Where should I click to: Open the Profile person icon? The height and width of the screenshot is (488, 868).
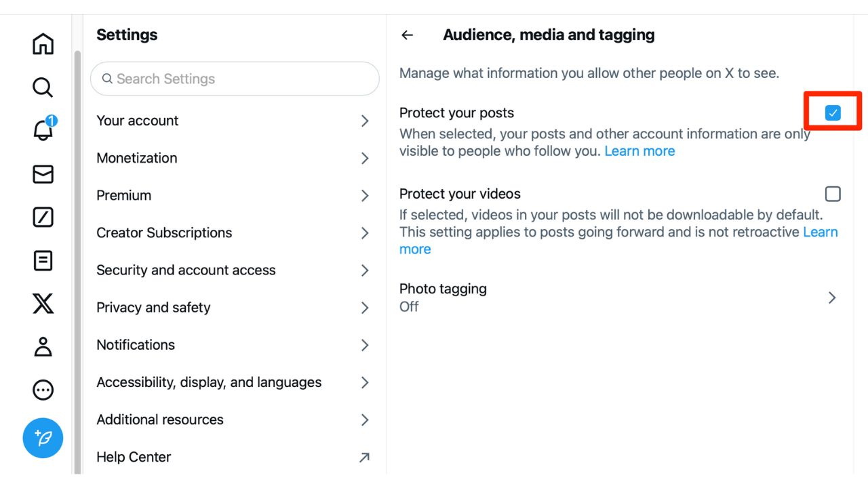pyautogui.click(x=43, y=346)
